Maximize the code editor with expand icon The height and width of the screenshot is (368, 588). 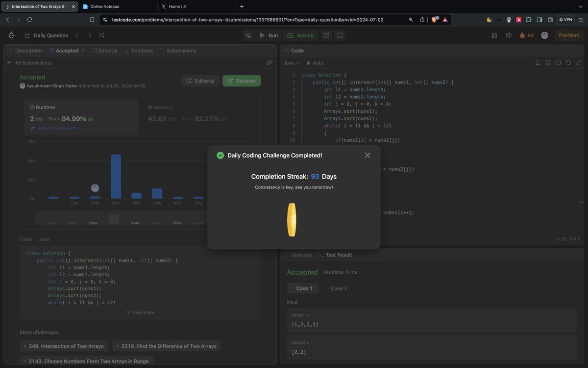point(578,63)
